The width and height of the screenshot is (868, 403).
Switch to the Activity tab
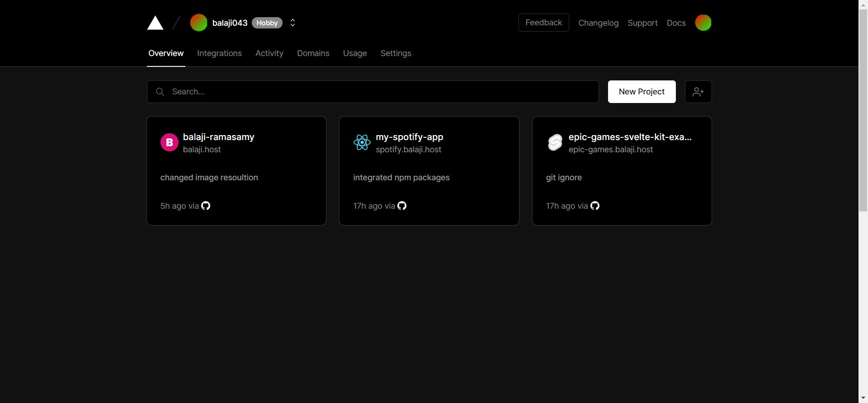(x=269, y=53)
